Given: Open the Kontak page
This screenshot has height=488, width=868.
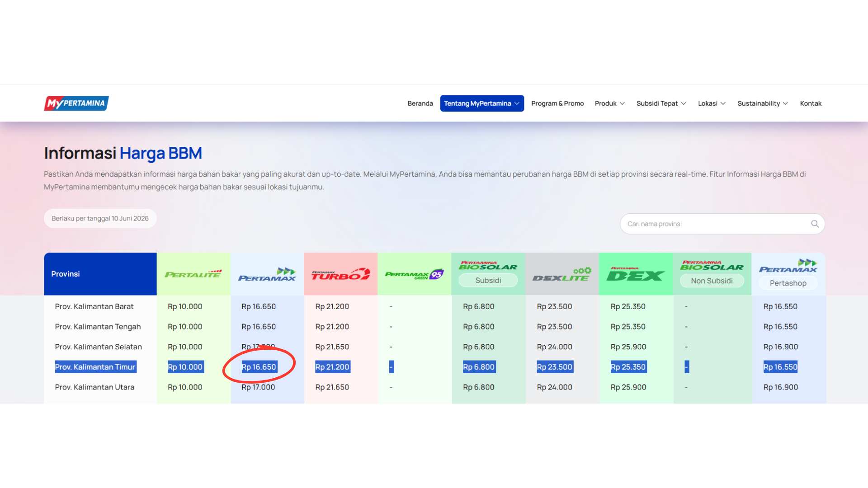Looking at the screenshot, I should coord(811,103).
